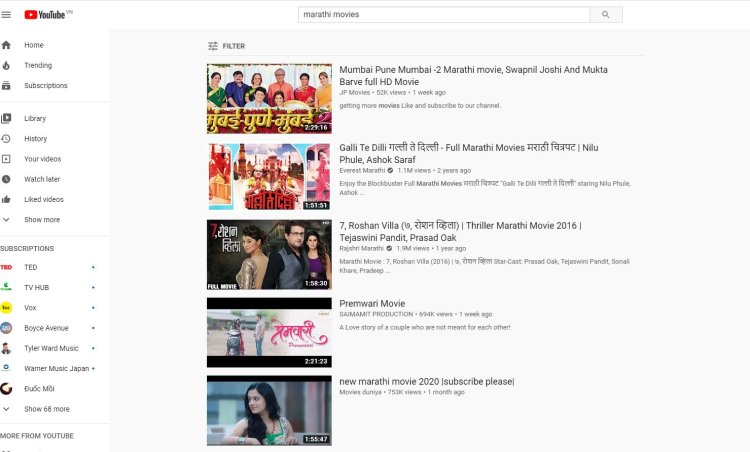Open Tyler Ward Music channel
Screen dimensions: 750x452
52,348
